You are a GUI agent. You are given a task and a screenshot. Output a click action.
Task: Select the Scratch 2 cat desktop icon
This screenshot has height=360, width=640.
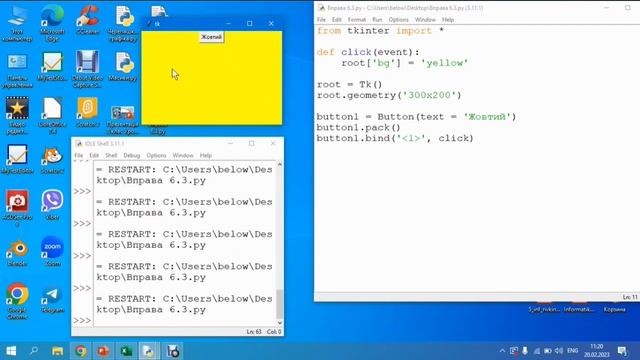52,160
